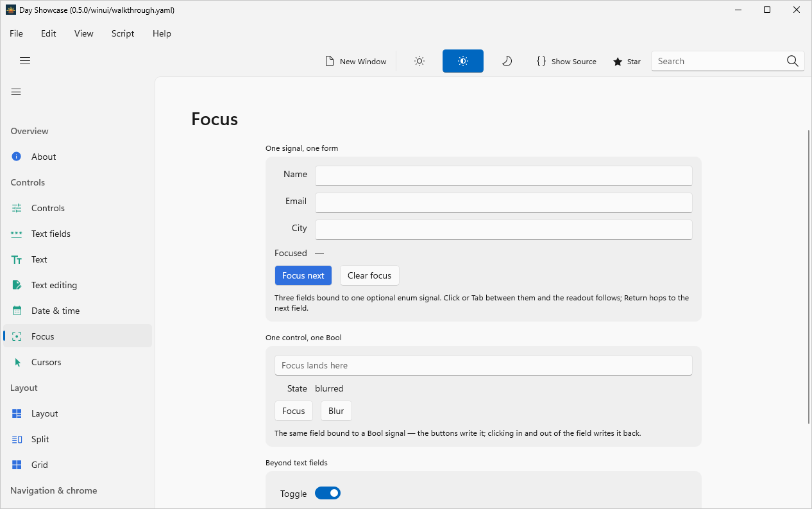Screen dimensions: 812x509
Task: Click Show Source curly braces button
Action: tap(566, 61)
